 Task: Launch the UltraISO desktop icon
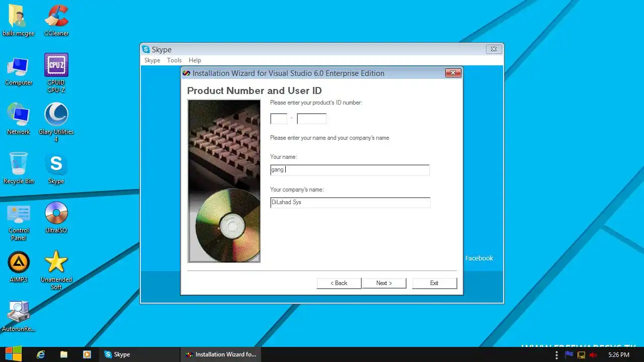[x=56, y=217]
